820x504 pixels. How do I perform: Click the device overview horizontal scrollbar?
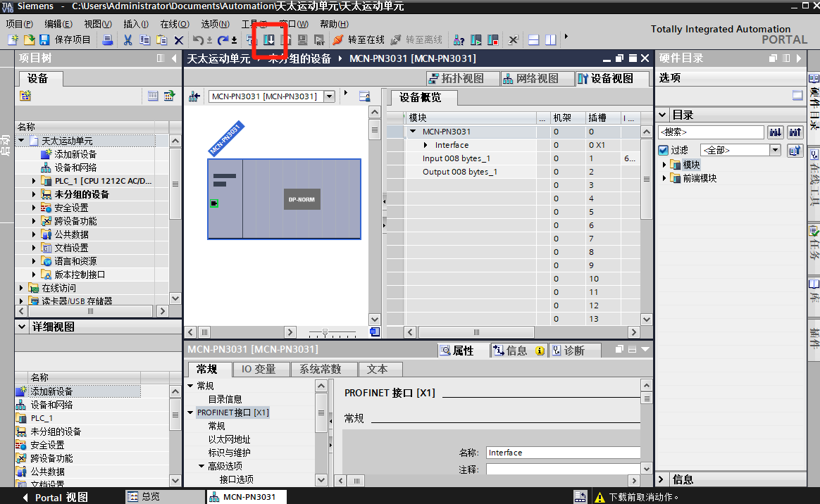pos(476,332)
